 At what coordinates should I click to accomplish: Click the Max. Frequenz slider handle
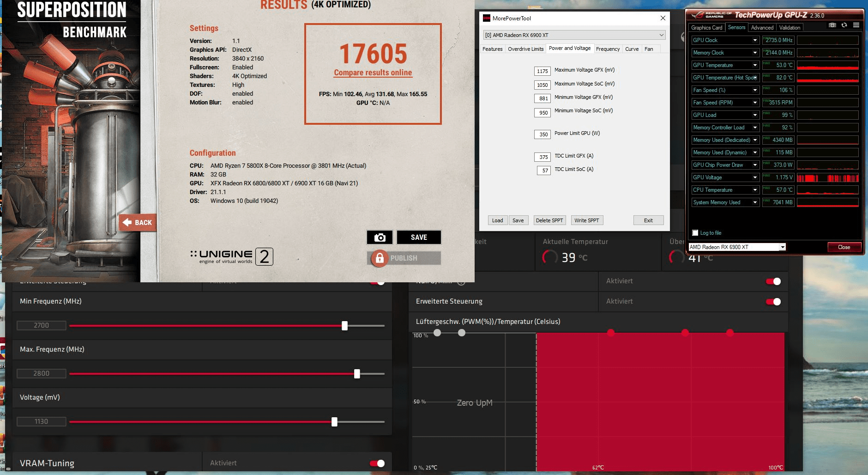tap(357, 374)
